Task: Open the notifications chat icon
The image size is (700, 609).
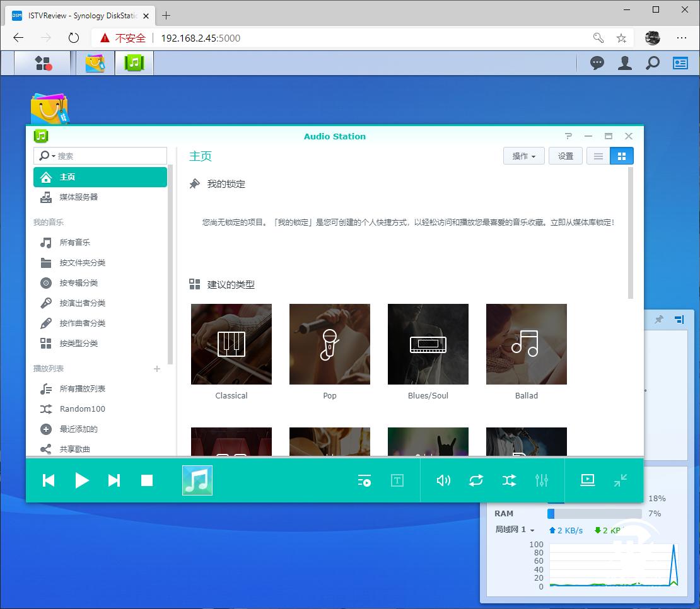Action: (x=597, y=63)
